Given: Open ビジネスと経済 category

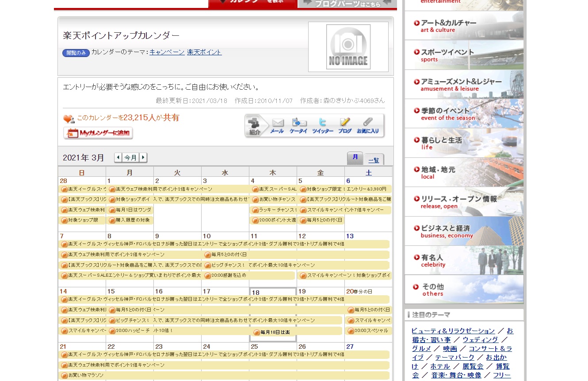Looking at the screenshot, I should click(x=464, y=231).
